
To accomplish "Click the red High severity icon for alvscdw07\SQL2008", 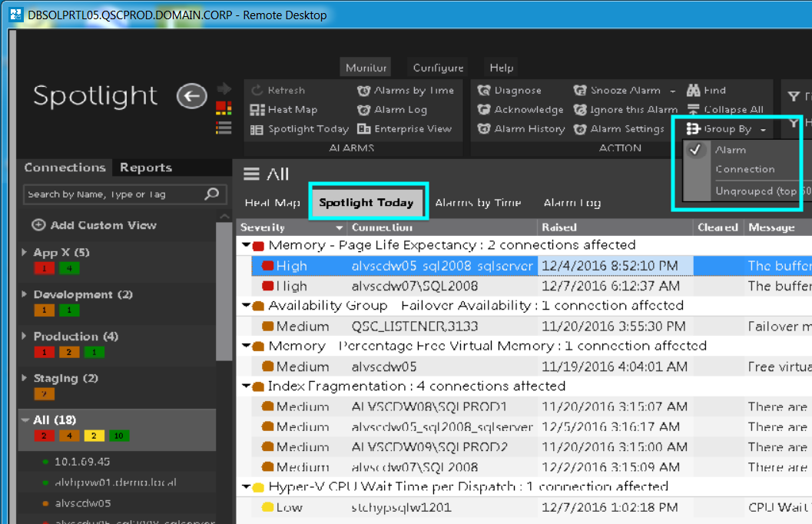I will [x=268, y=286].
